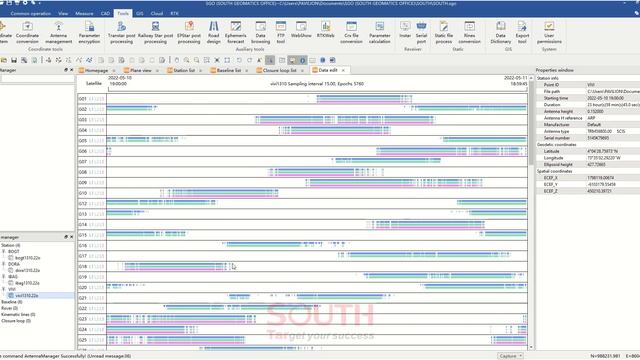Launch the Rinex conversion tool
This screenshot has width=640, height=360.
point(469,32)
